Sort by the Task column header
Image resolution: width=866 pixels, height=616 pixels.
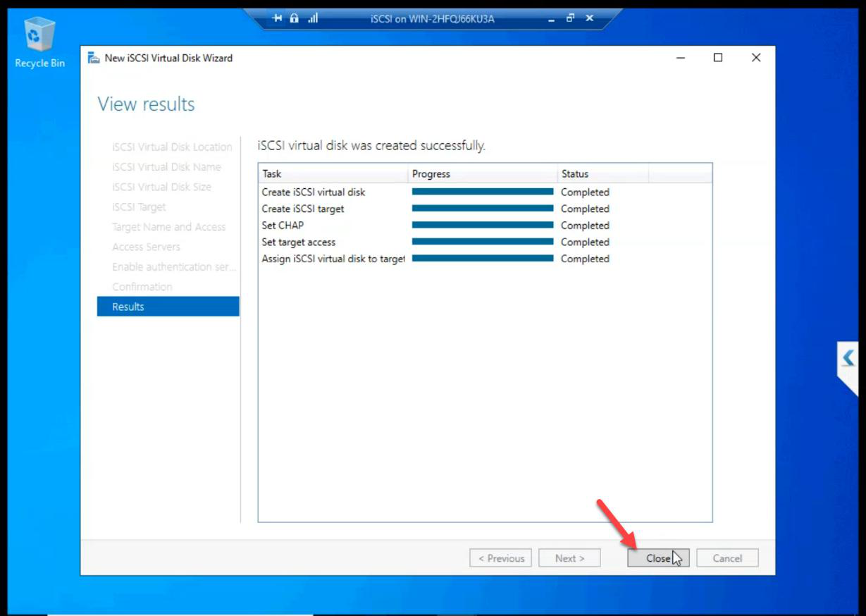333,173
